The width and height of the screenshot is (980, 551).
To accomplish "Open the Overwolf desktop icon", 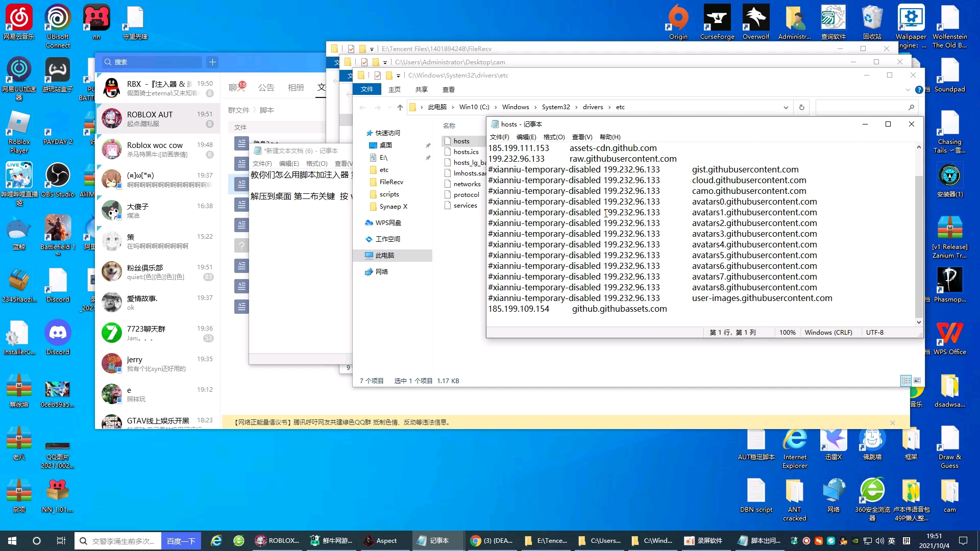I will point(756,22).
